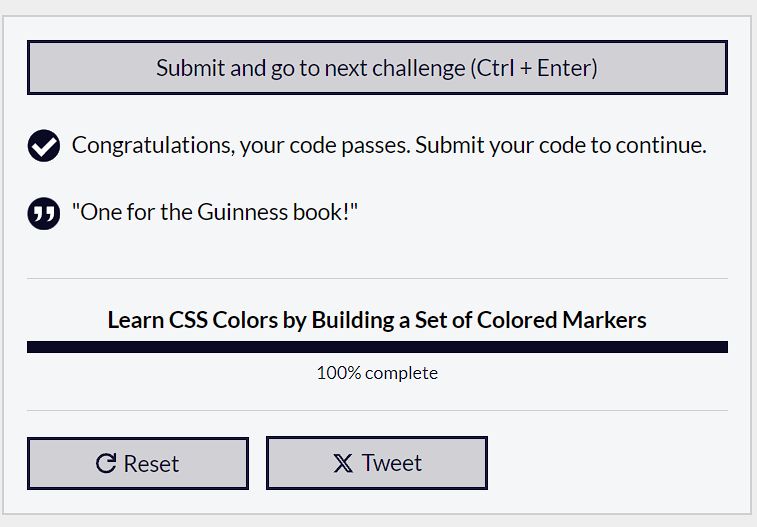Viewport: 757px width, 527px height.
Task: Click the checkmark icon beside Congratulations message
Action: click(x=44, y=145)
